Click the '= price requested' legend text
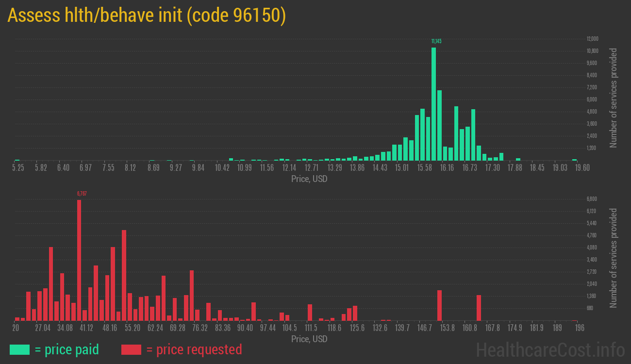The image size is (631, 364). (194, 349)
